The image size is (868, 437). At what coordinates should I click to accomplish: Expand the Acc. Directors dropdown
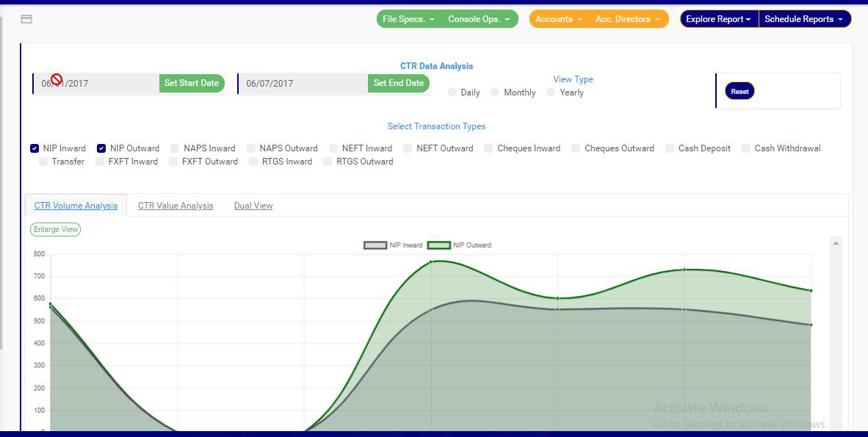pos(627,19)
